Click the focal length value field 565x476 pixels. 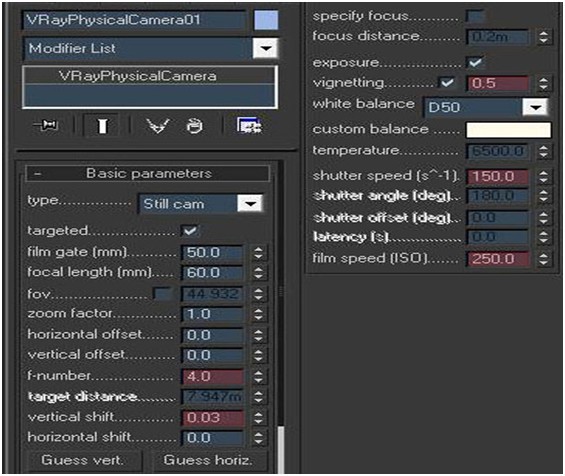pyautogui.click(x=212, y=273)
